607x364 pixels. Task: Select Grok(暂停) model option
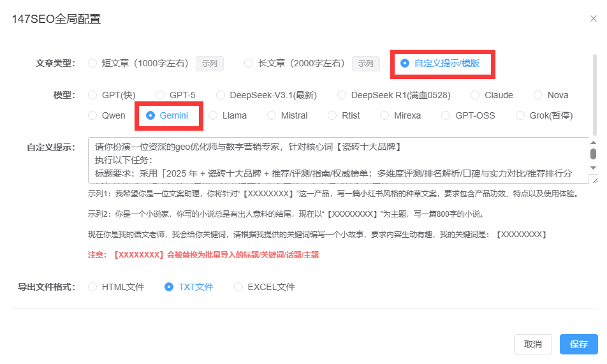521,115
